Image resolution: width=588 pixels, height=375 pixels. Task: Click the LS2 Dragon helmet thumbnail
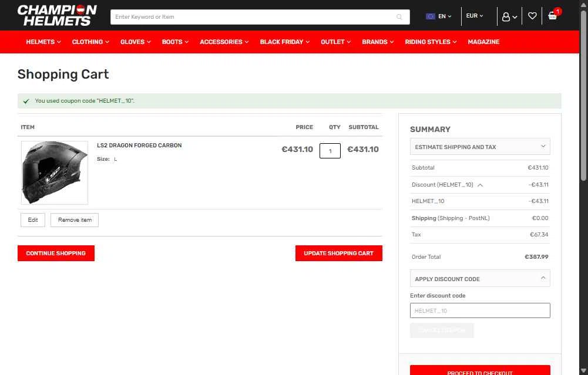click(x=55, y=173)
